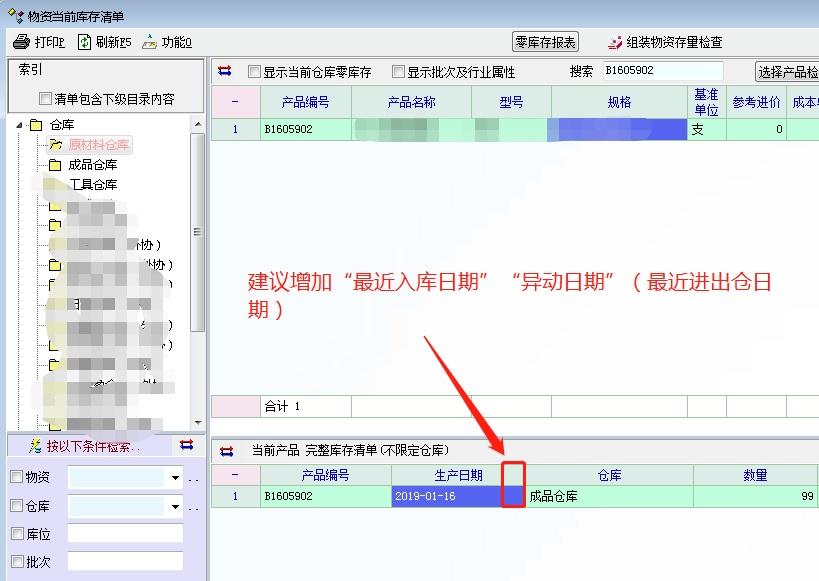Open the 仓库 filter dropdown arrow
Image resolution: width=819 pixels, height=581 pixels.
point(176,506)
